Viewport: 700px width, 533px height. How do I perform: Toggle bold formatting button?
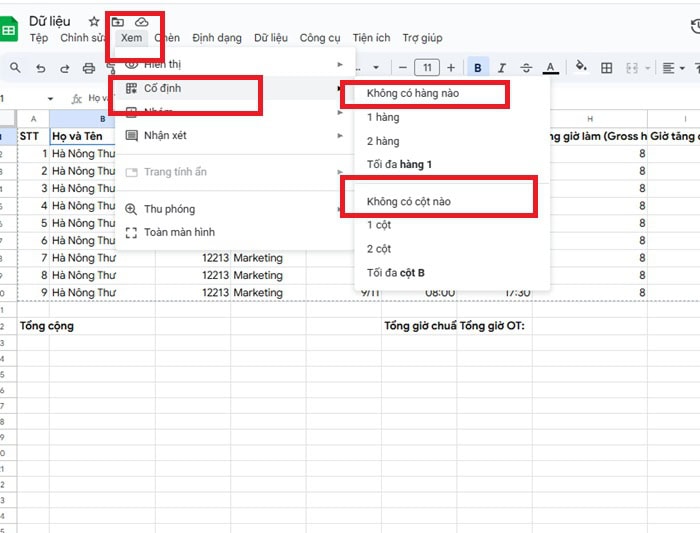tap(478, 68)
